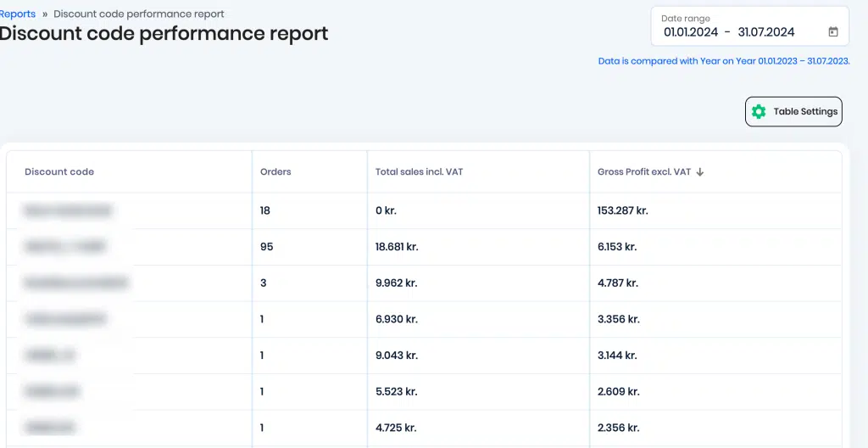Image resolution: width=868 pixels, height=448 pixels.
Task: Select the blurred discount code with 95 orders
Action: (x=64, y=247)
